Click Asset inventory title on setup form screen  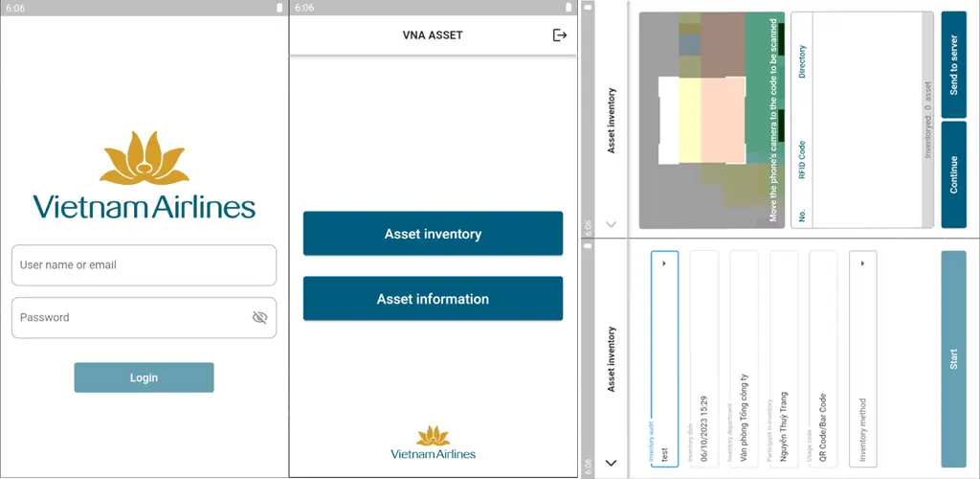pos(612,359)
